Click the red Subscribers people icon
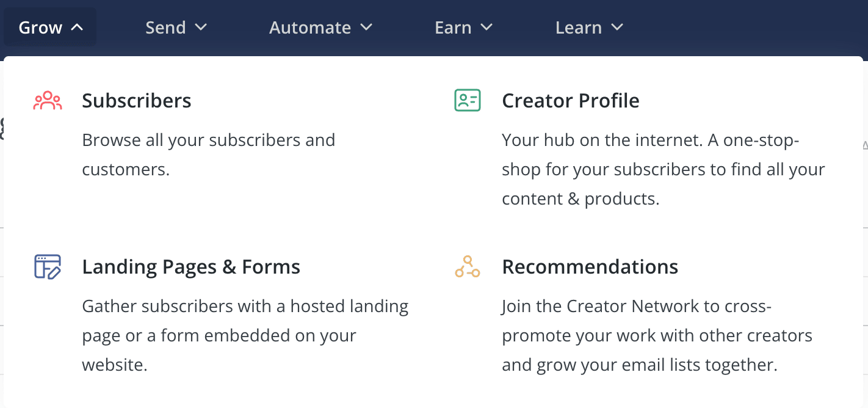This screenshot has height=408, width=868. [x=48, y=101]
